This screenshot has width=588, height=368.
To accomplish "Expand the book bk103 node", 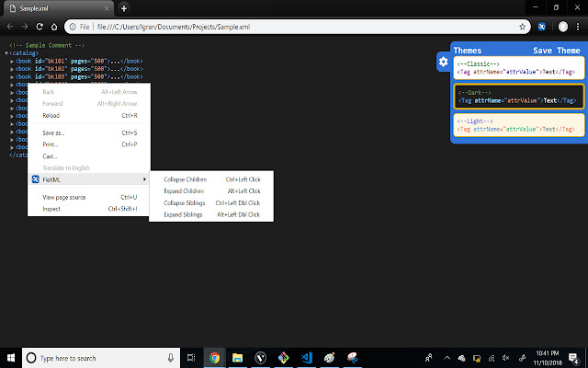I will click(12, 77).
